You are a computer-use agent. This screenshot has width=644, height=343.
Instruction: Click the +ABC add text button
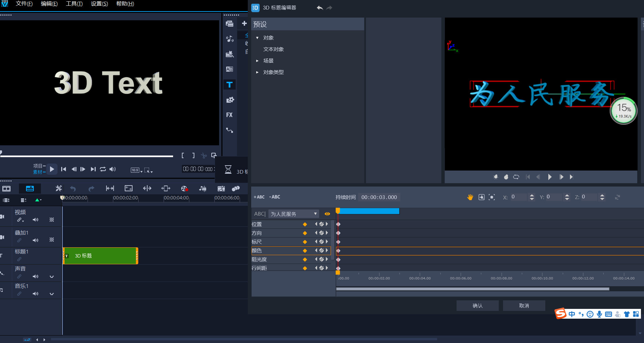(x=259, y=197)
